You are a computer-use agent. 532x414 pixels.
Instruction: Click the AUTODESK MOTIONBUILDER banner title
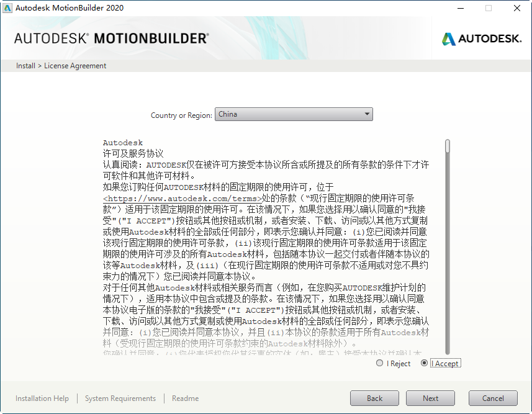[111, 38]
